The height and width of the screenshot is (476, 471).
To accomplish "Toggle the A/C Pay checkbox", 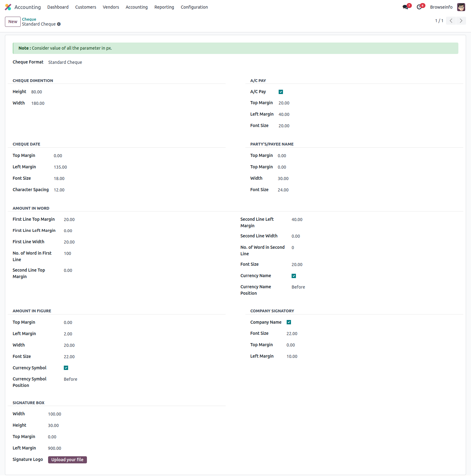I will coord(281,92).
